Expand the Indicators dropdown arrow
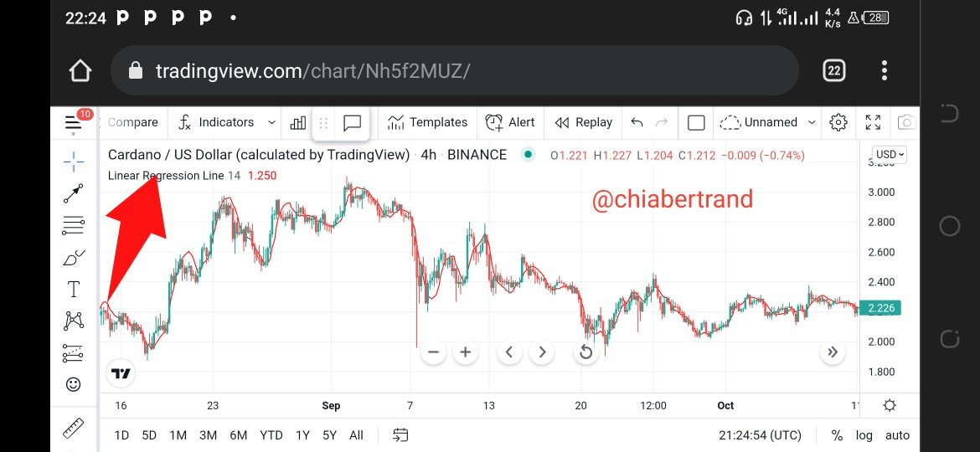The width and height of the screenshot is (980, 452). pos(271,122)
